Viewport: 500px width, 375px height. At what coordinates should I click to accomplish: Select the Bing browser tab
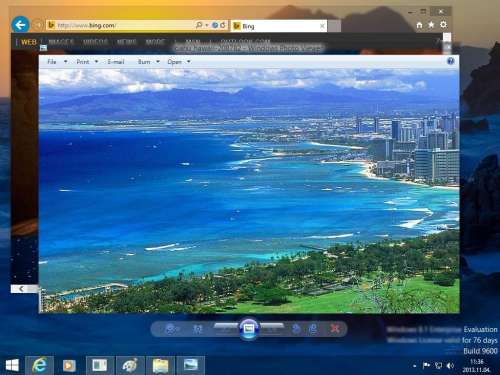[x=279, y=26]
